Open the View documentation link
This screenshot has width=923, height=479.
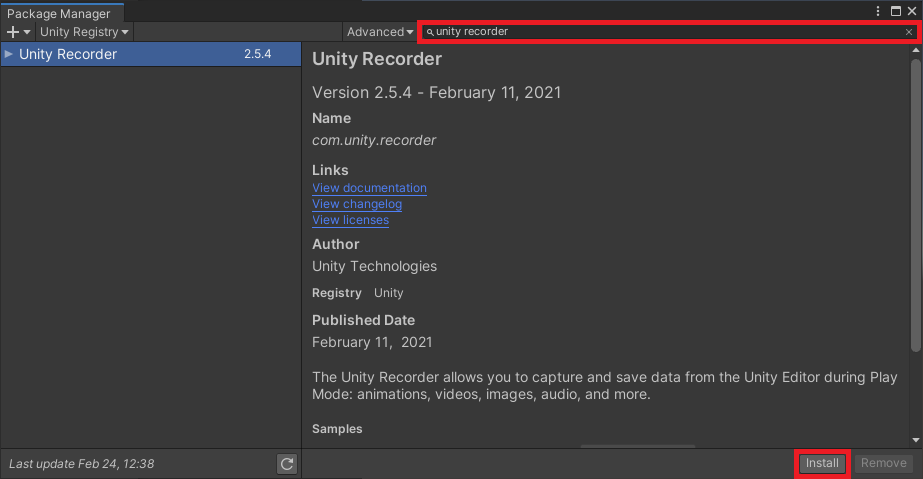pyautogui.click(x=369, y=188)
